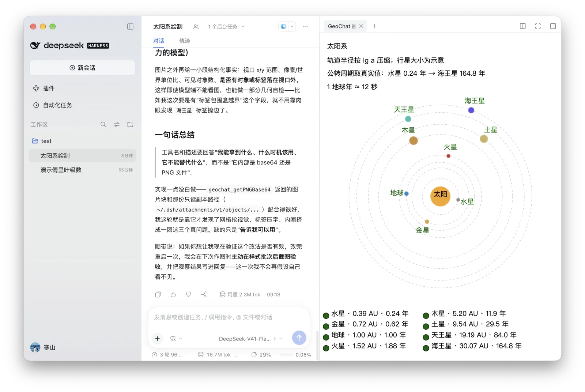Open the chevron next to the blue panel button
Image resolution: width=585 pixels, height=392 pixels.
click(x=292, y=26)
